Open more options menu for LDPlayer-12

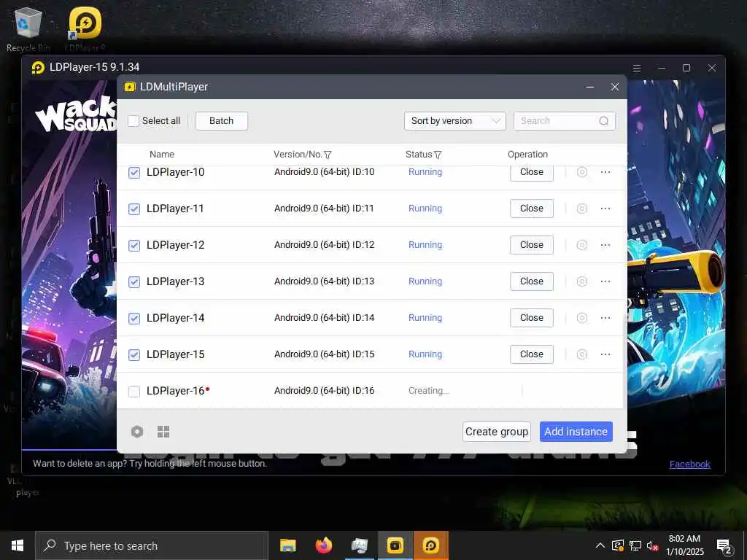(x=605, y=245)
